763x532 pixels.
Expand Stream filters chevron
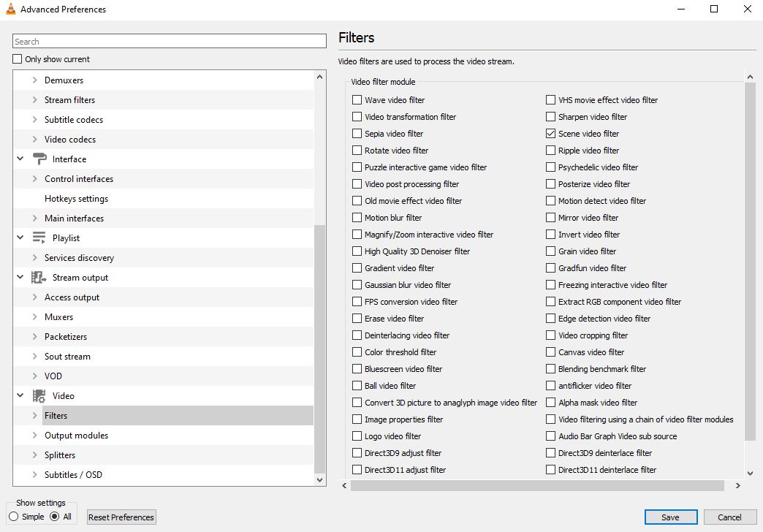tap(34, 100)
